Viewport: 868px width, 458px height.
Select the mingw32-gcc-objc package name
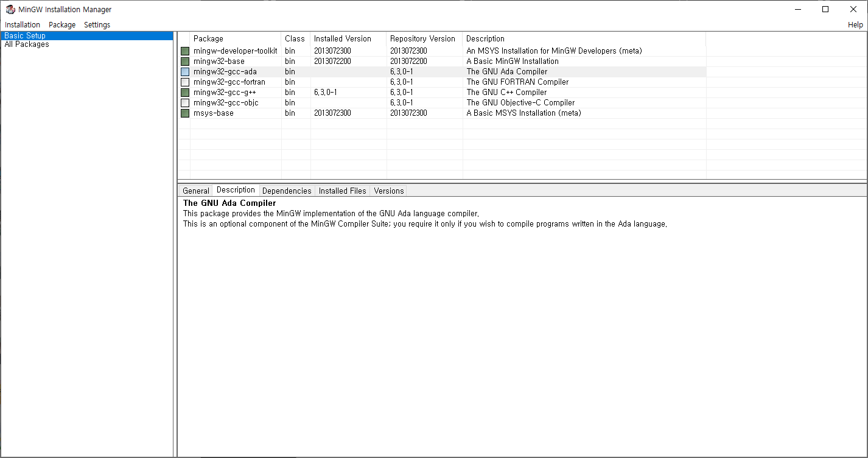coord(226,103)
